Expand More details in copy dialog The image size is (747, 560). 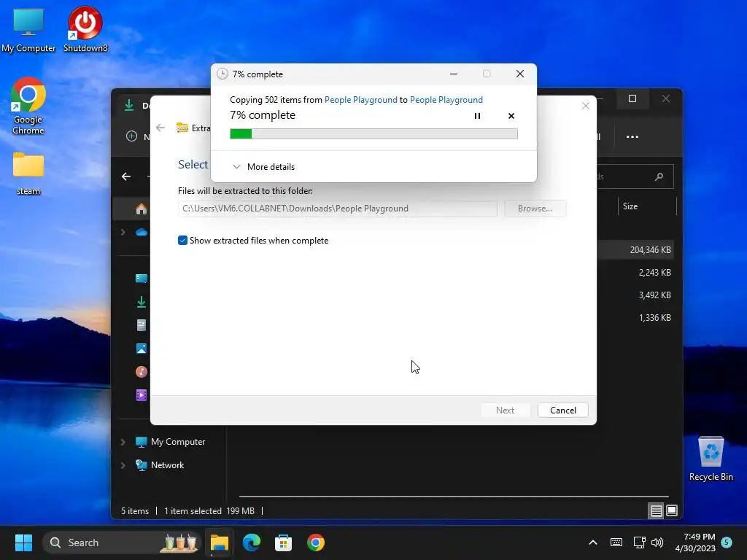click(x=264, y=167)
